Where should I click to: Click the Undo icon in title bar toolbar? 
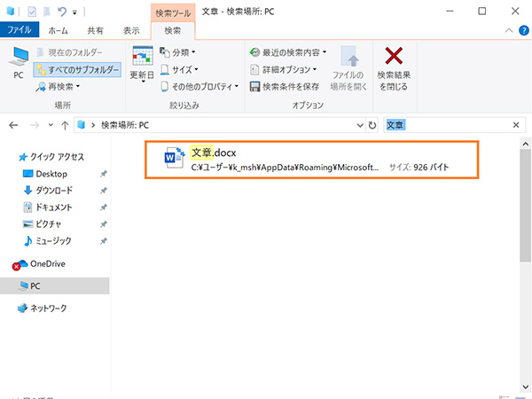click(x=62, y=12)
